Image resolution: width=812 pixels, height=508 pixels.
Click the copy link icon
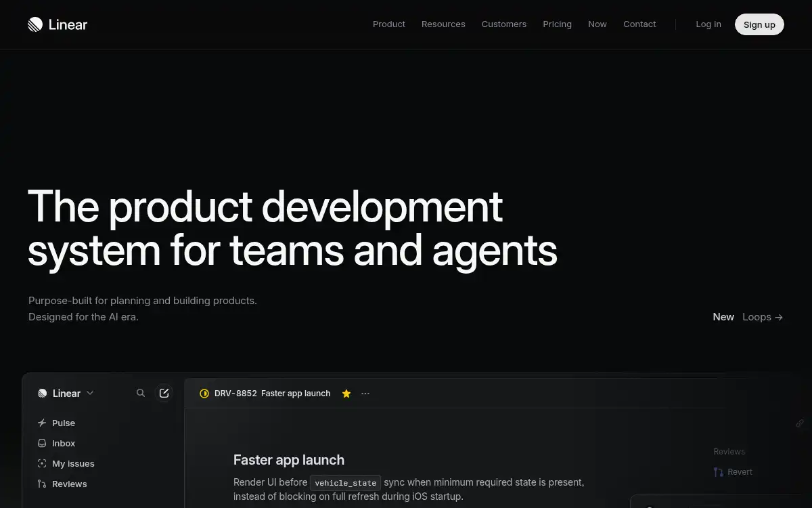(x=800, y=423)
